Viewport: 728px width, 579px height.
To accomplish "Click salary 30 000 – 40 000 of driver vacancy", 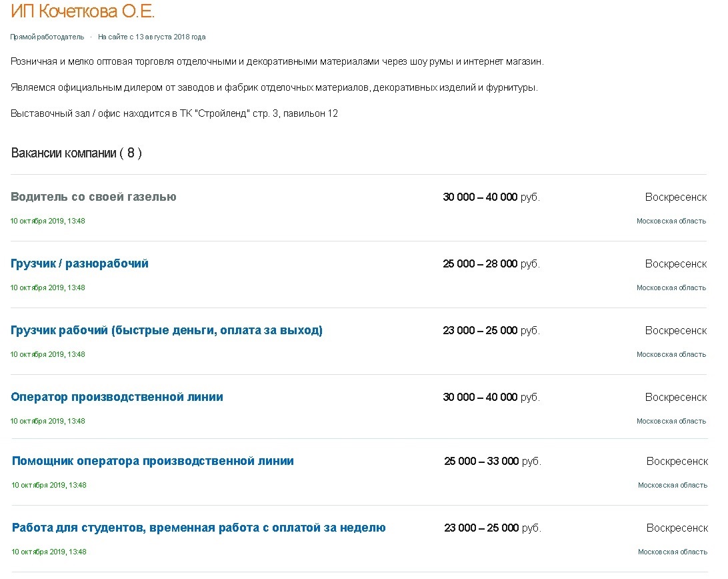I will 491,197.
